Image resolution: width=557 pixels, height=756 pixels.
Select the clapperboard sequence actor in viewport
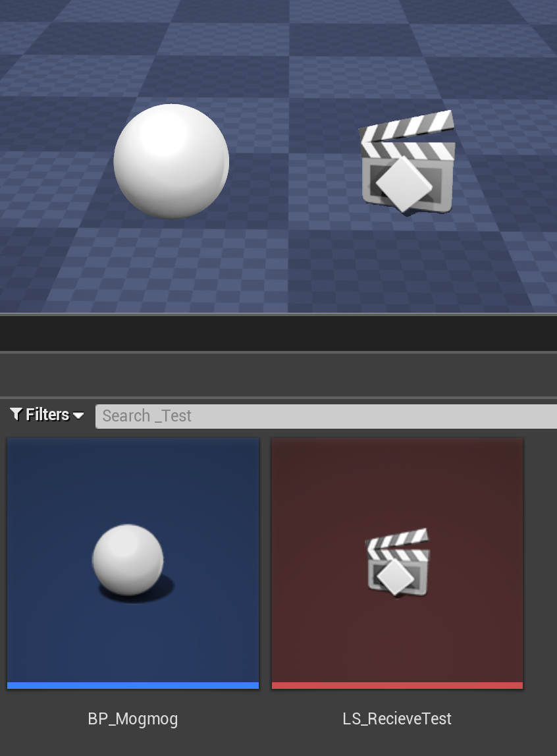click(407, 163)
